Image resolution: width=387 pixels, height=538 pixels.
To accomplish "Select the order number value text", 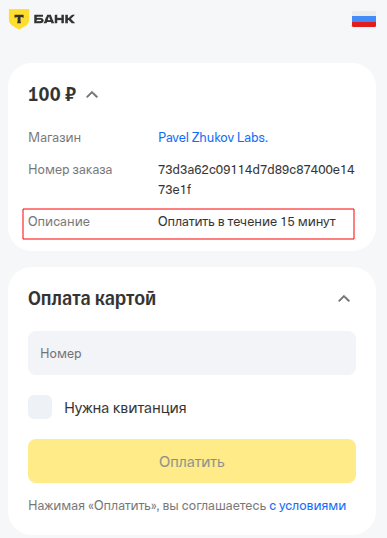I will (256, 179).
